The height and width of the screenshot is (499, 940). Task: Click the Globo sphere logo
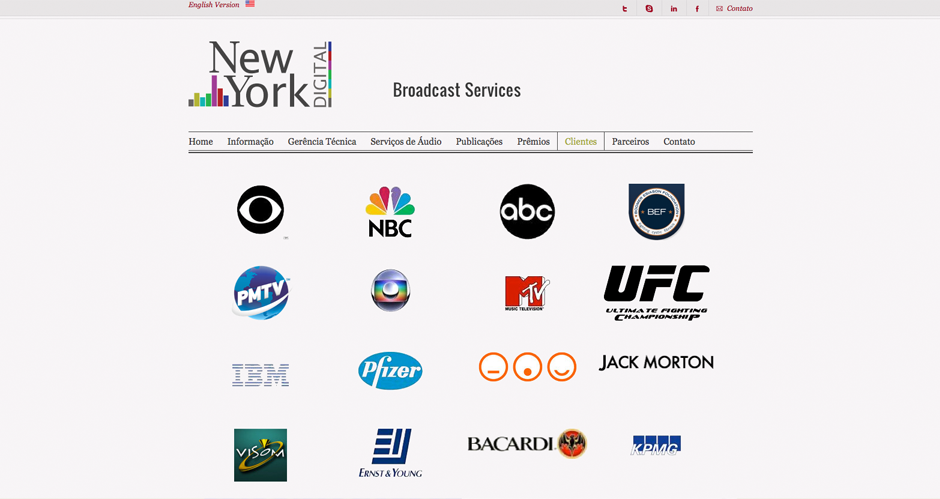(x=390, y=290)
